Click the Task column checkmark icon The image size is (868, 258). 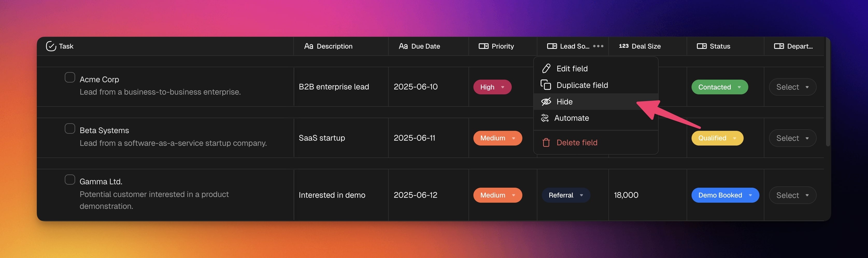click(51, 46)
